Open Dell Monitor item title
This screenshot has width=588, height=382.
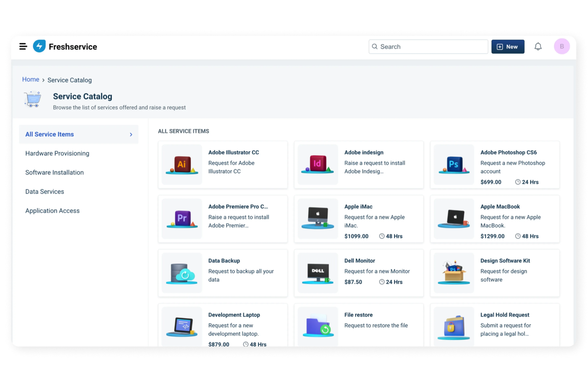pyautogui.click(x=360, y=261)
